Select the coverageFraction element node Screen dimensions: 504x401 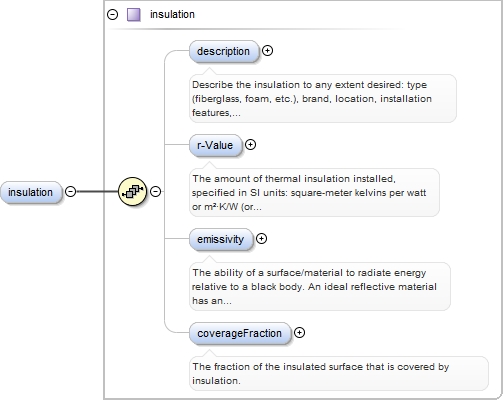[240, 333]
